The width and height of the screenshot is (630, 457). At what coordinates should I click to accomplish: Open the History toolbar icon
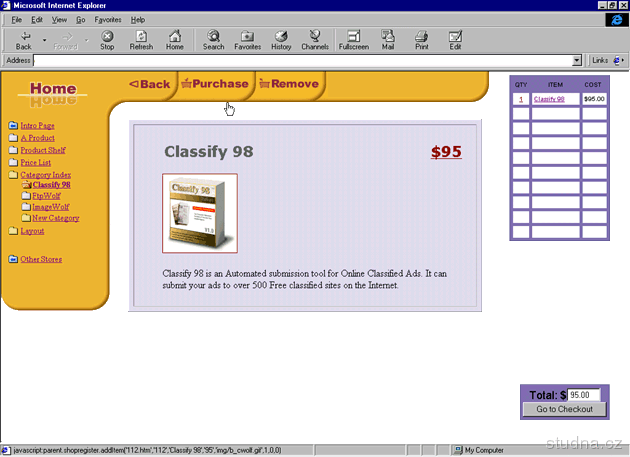[281, 36]
